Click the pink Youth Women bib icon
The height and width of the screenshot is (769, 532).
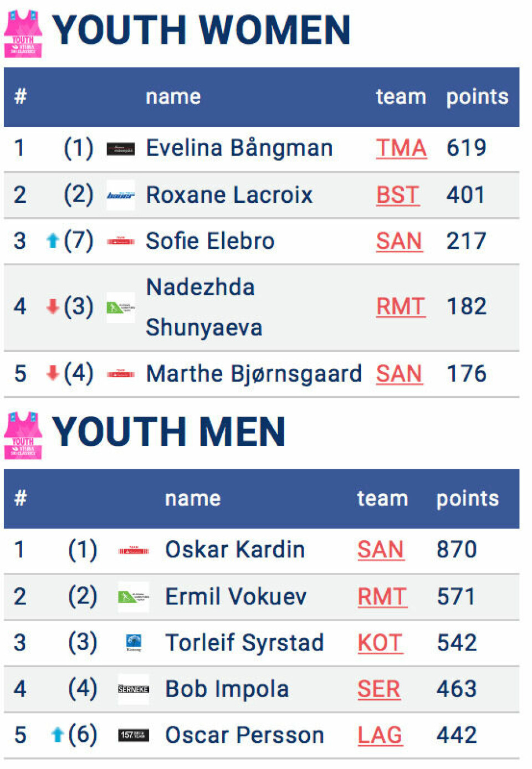(23, 33)
